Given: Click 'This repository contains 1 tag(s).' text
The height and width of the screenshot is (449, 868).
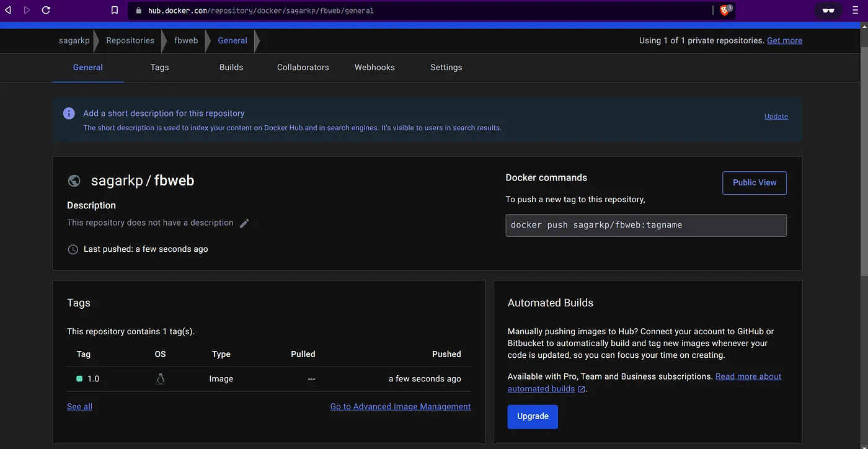Looking at the screenshot, I should [x=131, y=332].
